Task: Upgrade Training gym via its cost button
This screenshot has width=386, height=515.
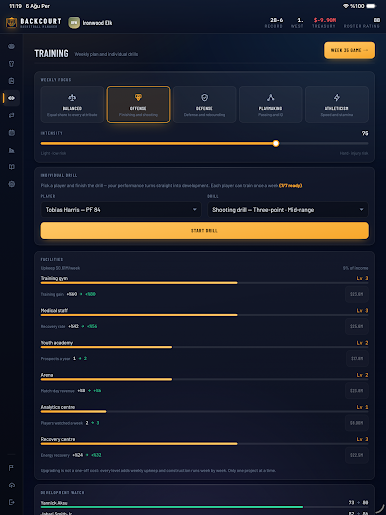Action: point(357,294)
